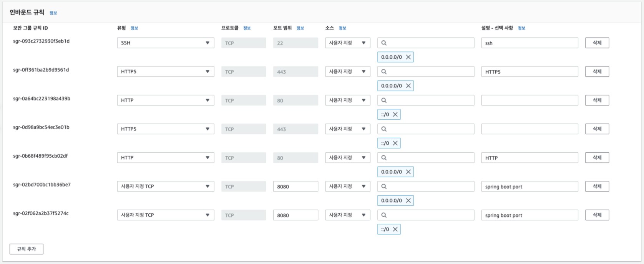The image size is (644, 264).
Task: Click description field containing HTTPS
Action: coord(530,72)
